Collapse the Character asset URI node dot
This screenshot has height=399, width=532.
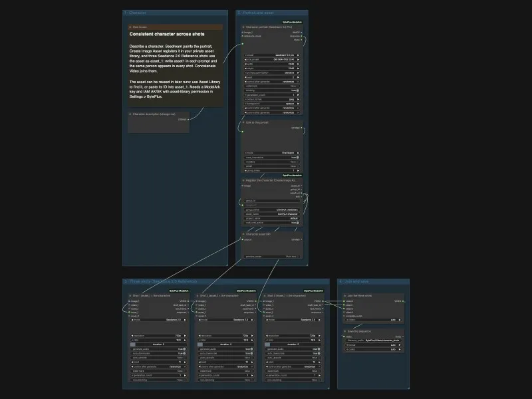tap(243, 234)
